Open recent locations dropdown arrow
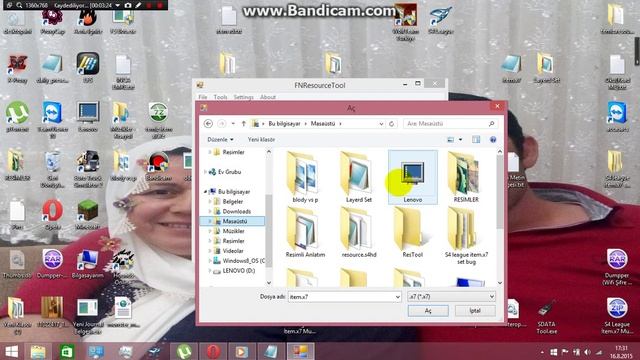 [x=233, y=123]
